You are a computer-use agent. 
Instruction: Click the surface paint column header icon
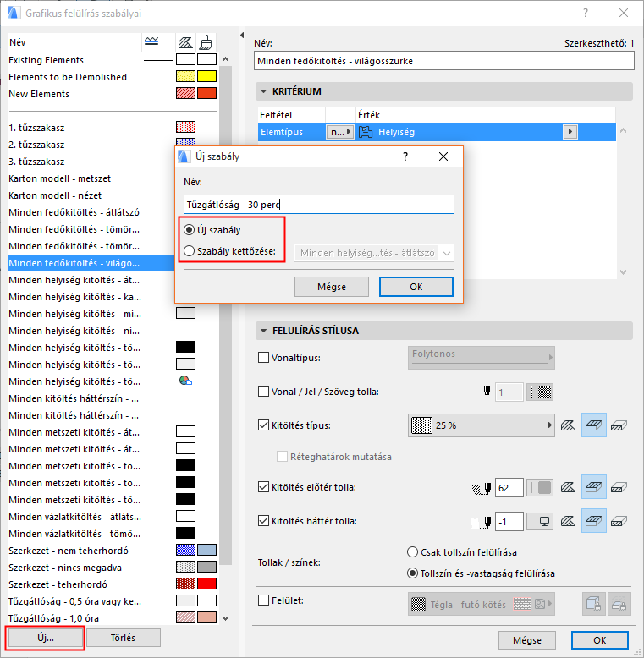(206, 42)
